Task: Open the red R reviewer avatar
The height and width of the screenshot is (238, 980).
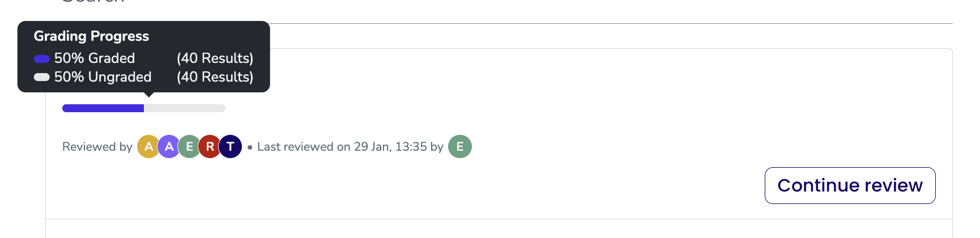Action: pyautogui.click(x=210, y=147)
